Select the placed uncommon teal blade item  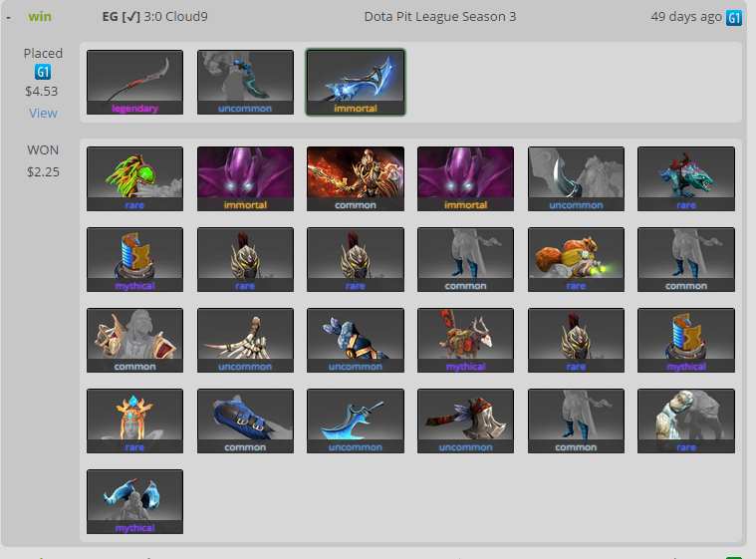(245, 83)
